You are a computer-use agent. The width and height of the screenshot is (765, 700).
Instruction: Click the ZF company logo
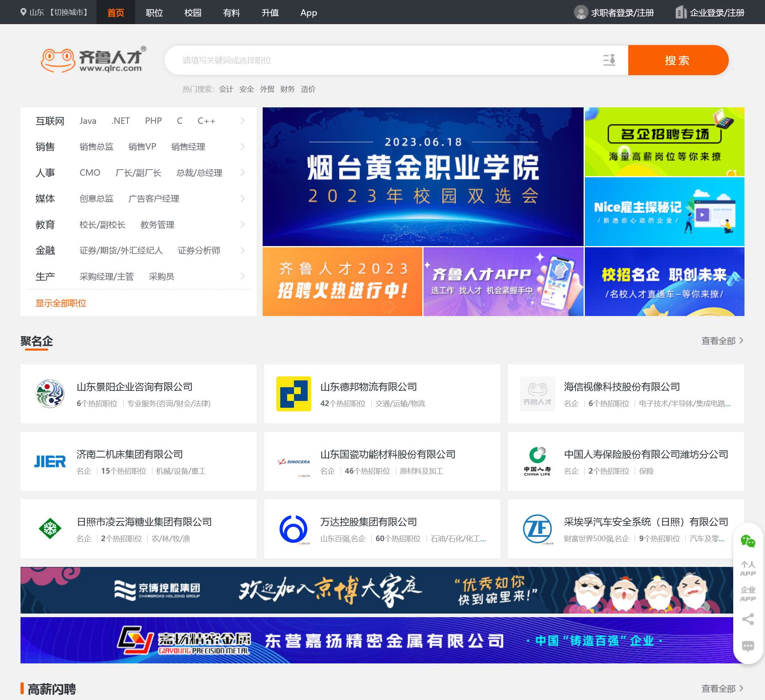click(537, 529)
